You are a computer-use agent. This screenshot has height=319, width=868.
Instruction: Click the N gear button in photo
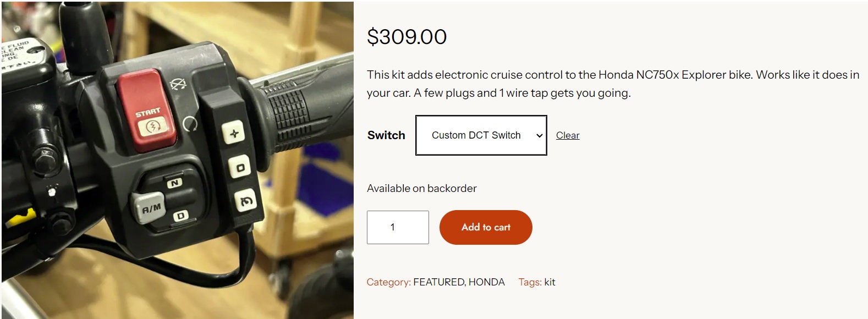pyautogui.click(x=174, y=183)
